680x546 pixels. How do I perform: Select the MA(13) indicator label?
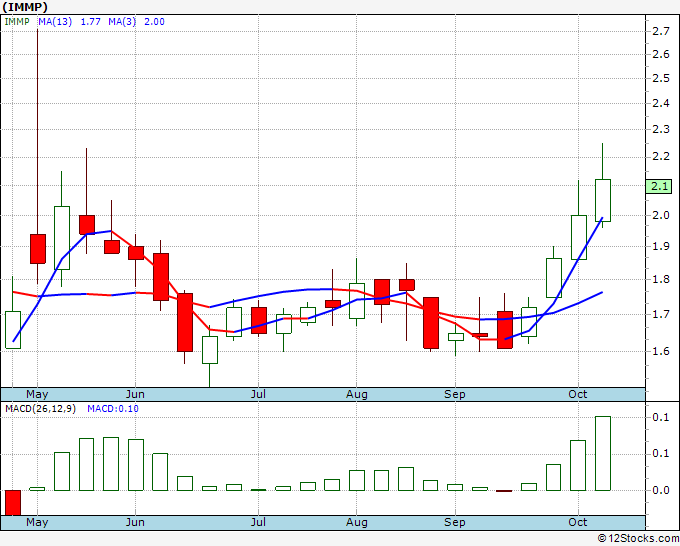[x=55, y=22]
